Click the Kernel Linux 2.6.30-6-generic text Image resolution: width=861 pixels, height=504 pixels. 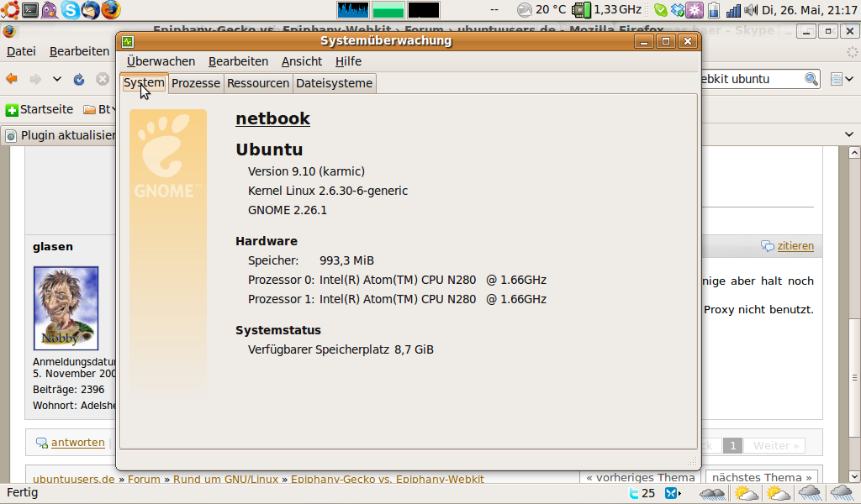[x=328, y=191]
